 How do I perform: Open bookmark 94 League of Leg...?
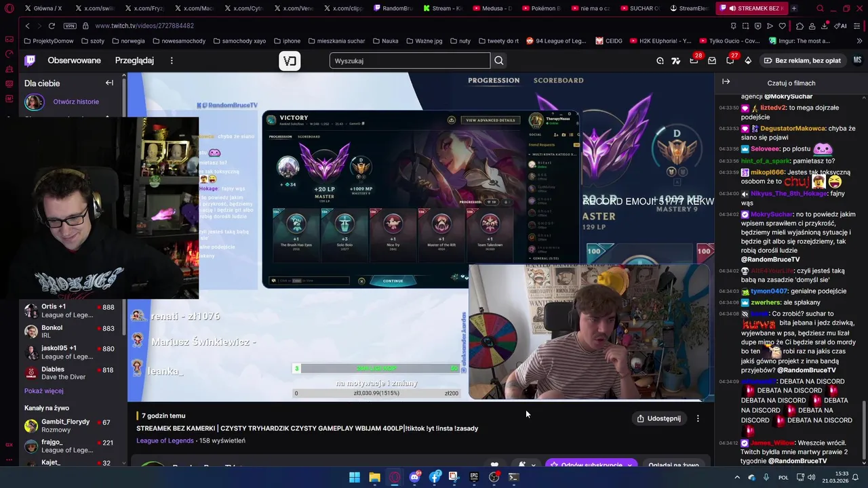pos(556,41)
